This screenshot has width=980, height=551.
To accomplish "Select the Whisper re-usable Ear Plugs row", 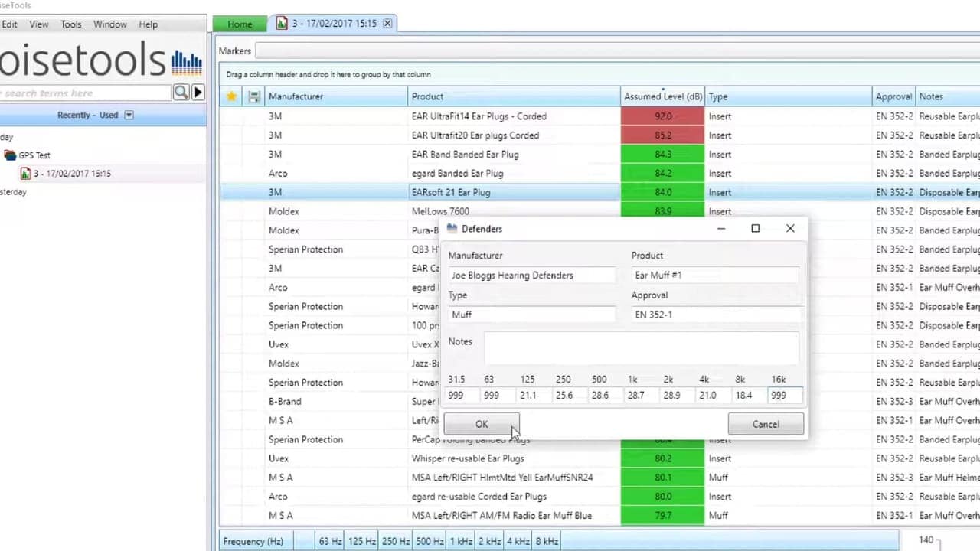I will [599, 458].
